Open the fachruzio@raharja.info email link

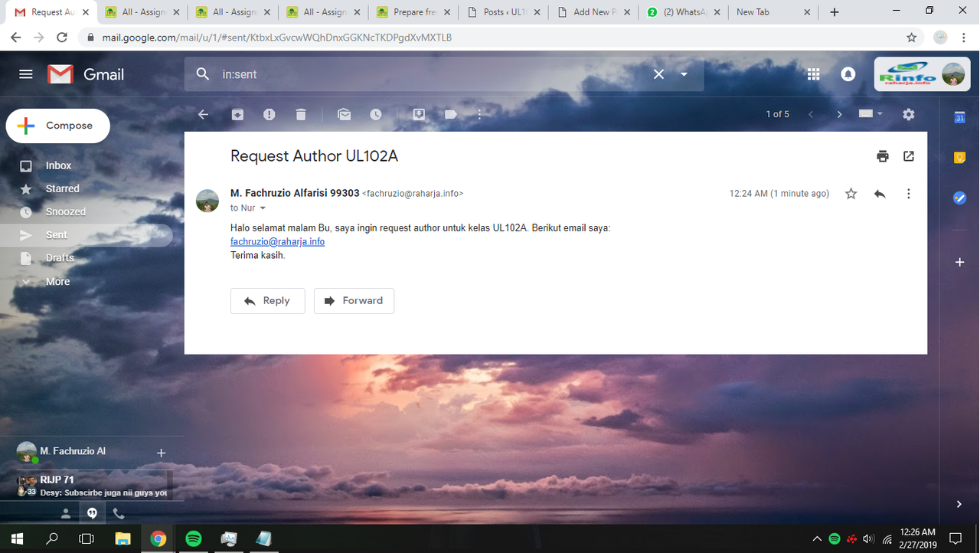click(277, 241)
